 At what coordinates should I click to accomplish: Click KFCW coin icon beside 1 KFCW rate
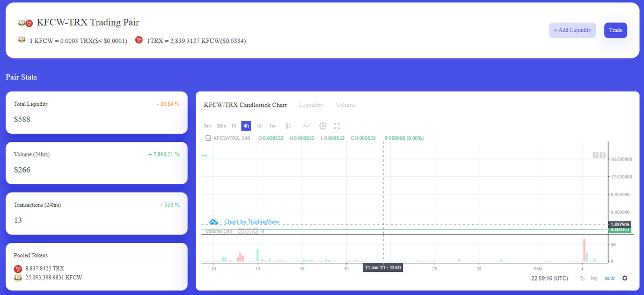click(x=21, y=40)
